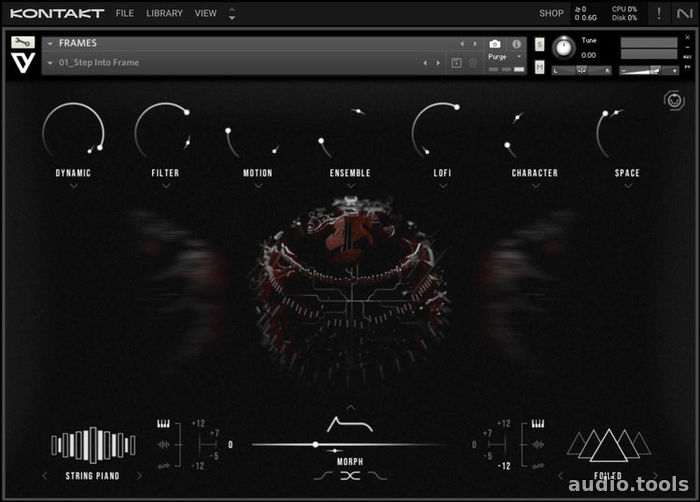Click the String Piano waveform bars icon
Image resolution: width=700 pixels, height=502 pixels.
(x=93, y=445)
